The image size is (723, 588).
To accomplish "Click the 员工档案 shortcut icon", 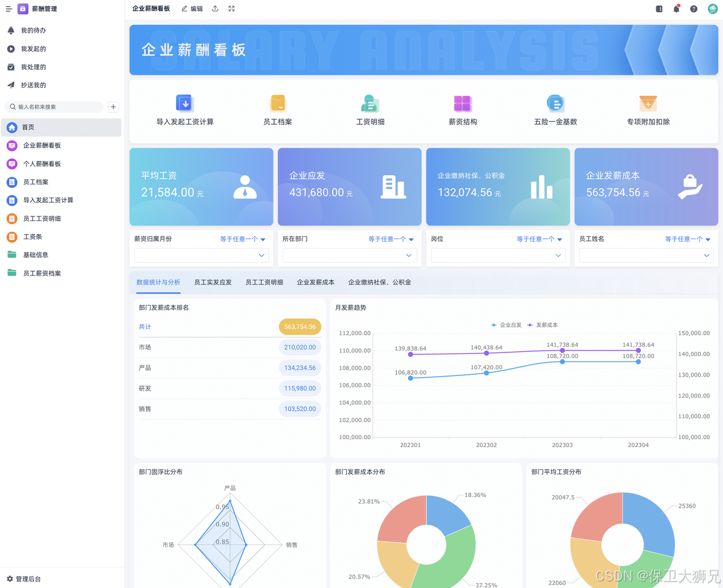I will [x=278, y=103].
